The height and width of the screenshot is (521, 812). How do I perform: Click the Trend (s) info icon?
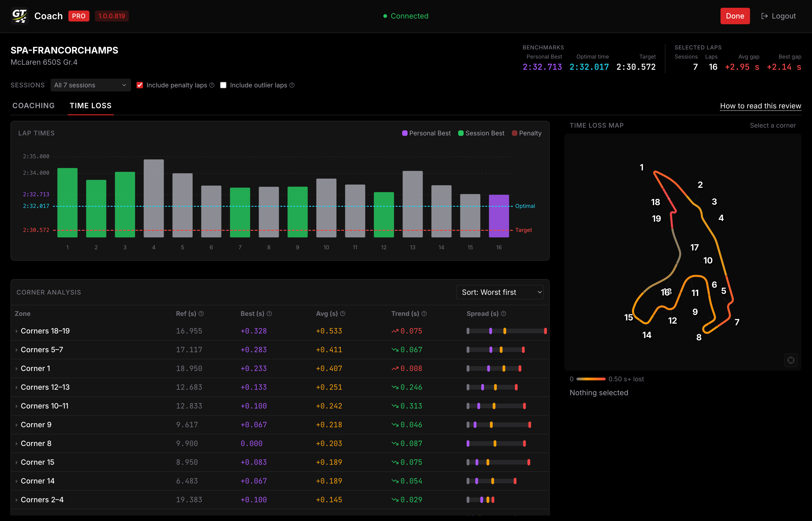424,314
